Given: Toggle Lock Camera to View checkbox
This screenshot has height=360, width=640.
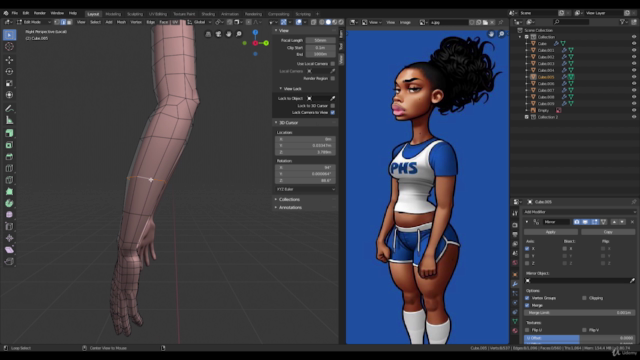Looking at the screenshot, I should (333, 113).
